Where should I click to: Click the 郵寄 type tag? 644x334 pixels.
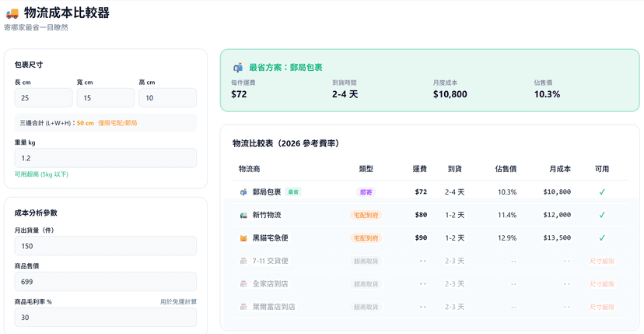click(x=366, y=192)
